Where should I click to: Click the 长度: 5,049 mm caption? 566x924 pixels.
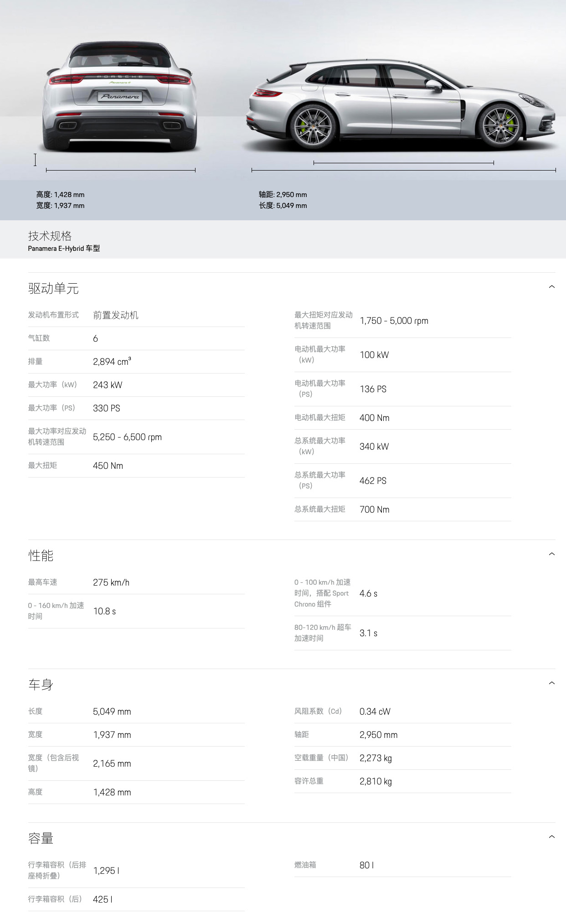pyautogui.click(x=283, y=206)
